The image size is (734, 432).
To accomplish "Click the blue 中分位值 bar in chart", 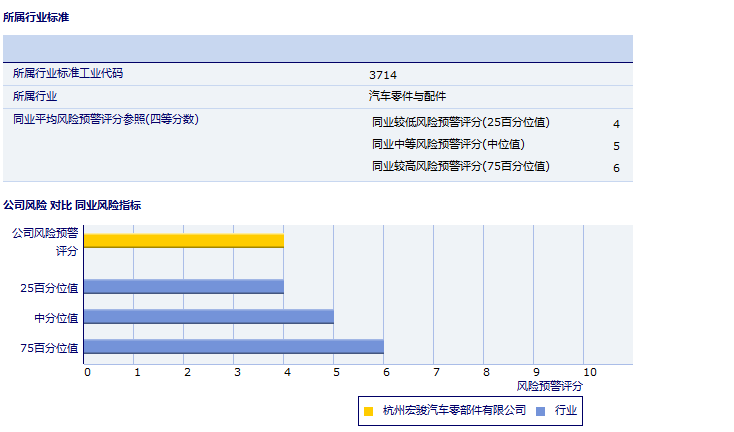I will [209, 317].
